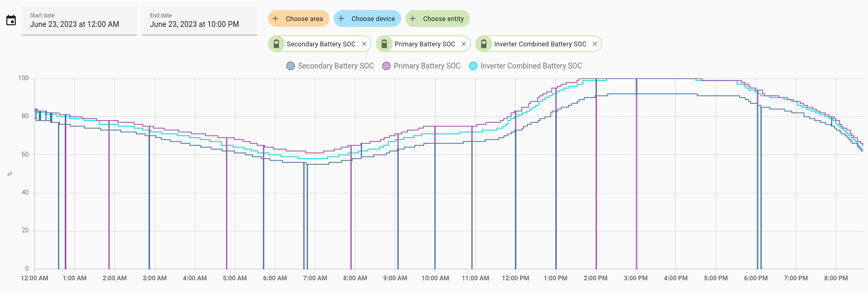Click battery icon on Inverter Combined chip

pyautogui.click(x=484, y=44)
